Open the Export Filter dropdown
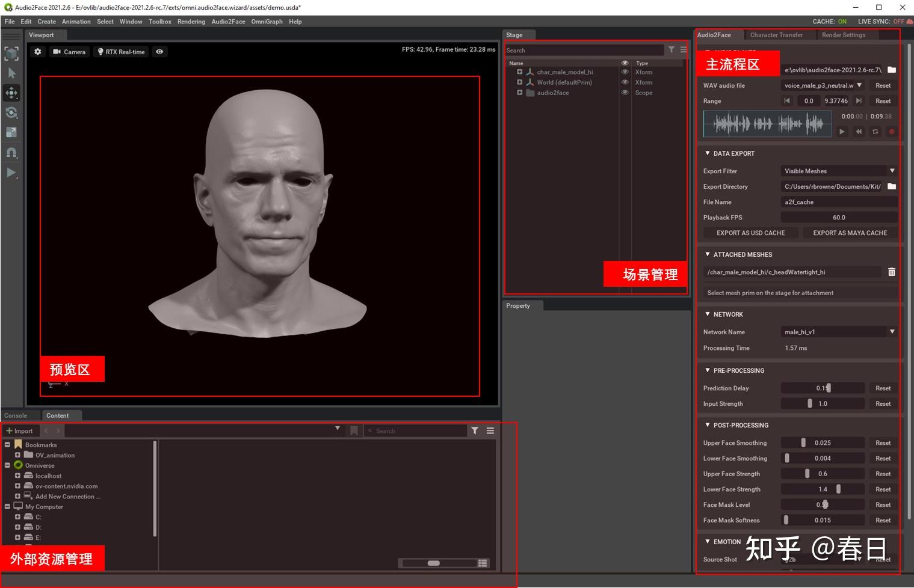914x588 pixels. coord(892,171)
